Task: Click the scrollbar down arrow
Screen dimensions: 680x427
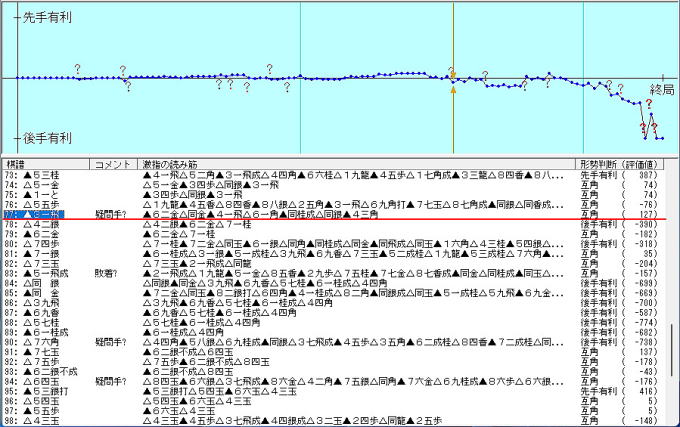Action: (x=674, y=421)
